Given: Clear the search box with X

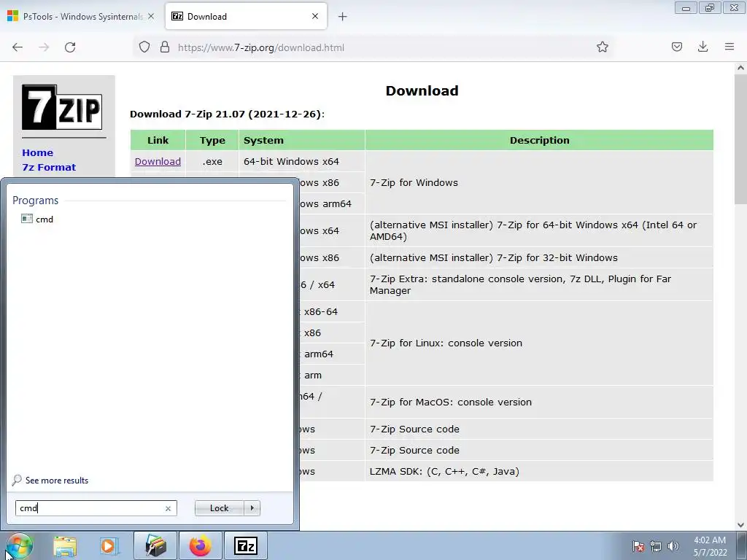Looking at the screenshot, I should coord(169,508).
